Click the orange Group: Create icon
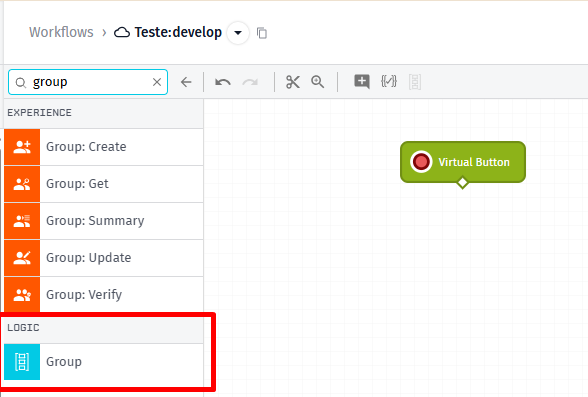This screenshot has height=397, width=588. 22,147
